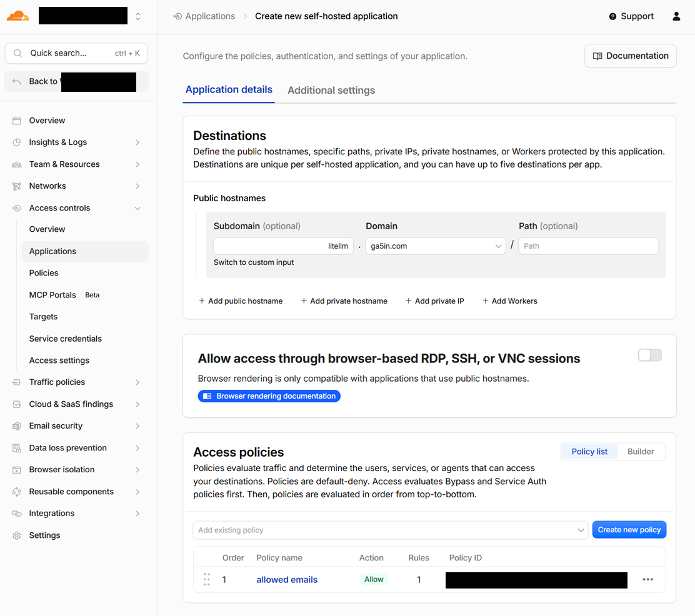Open Applications under Access controls
Screen dimensions: 695x616
pos(85,251)
